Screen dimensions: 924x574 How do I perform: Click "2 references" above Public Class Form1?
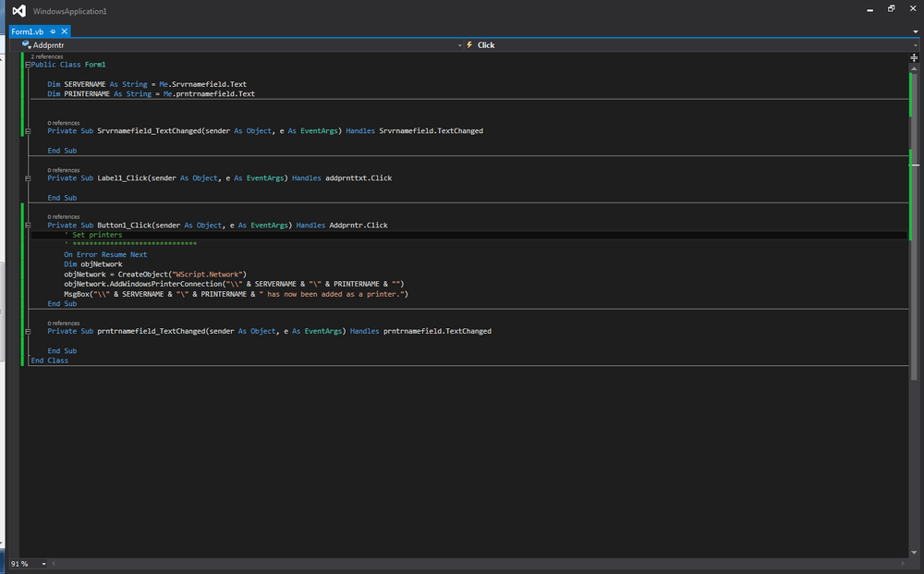[x=47, y=56]
